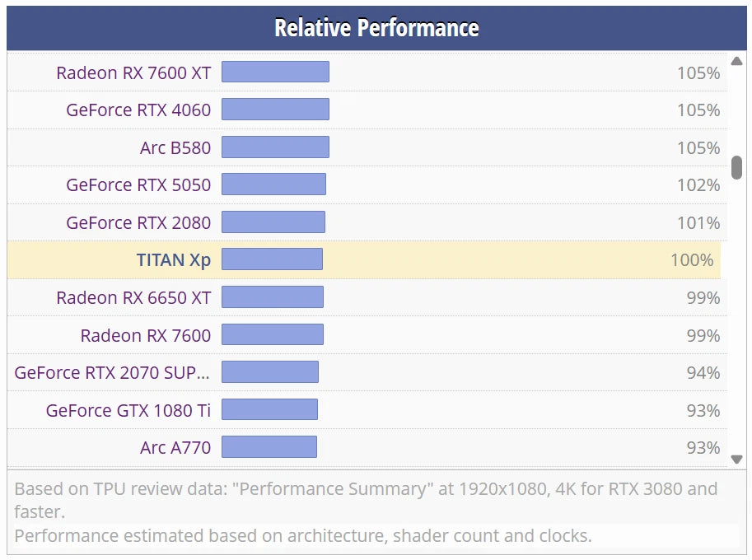Click the scrollbar thumb in the performance list
This screenshot has width=752, height=560.
point(736,167)
